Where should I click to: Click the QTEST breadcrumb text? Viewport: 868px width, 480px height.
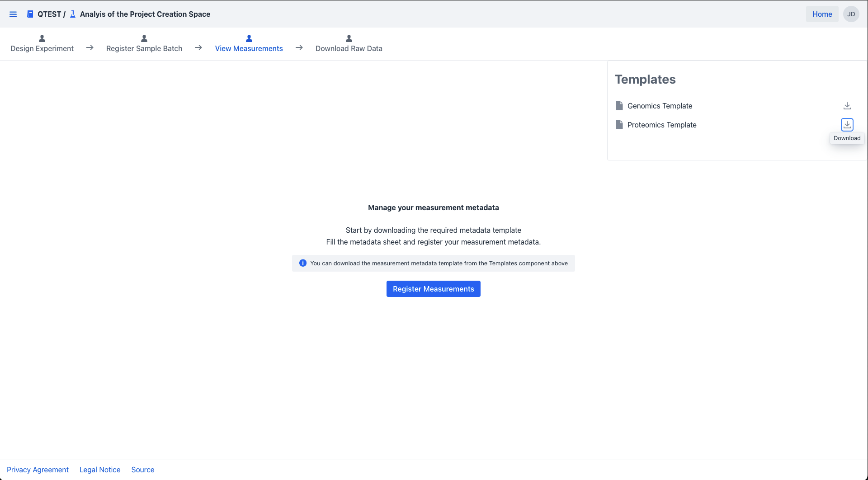tap(49, 14)
